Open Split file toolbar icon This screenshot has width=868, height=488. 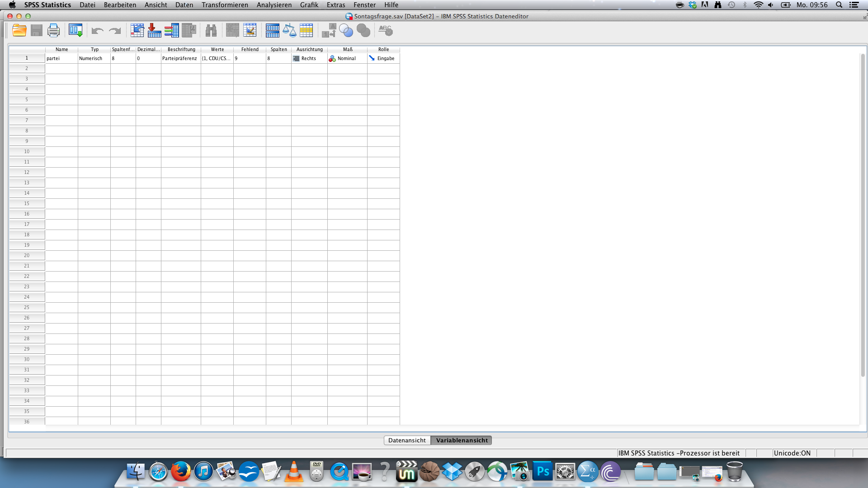tap(272, 31)
